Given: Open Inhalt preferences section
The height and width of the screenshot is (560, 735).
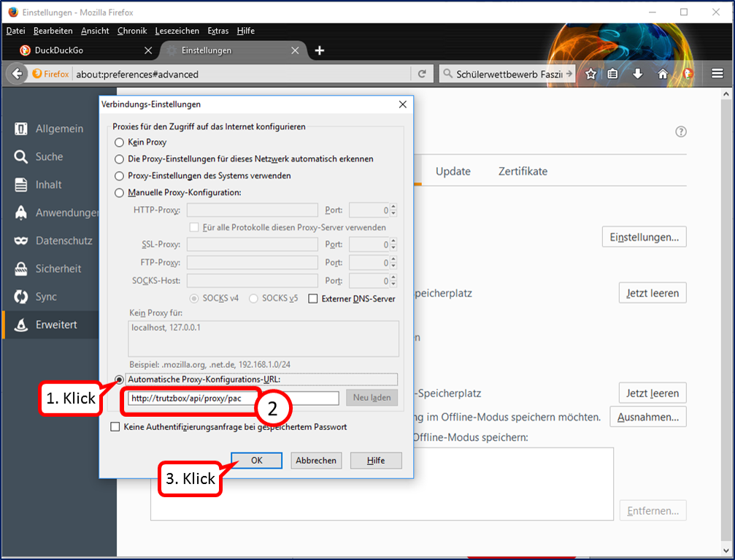Looking at the screenshot, I should (x=49, y=185).
